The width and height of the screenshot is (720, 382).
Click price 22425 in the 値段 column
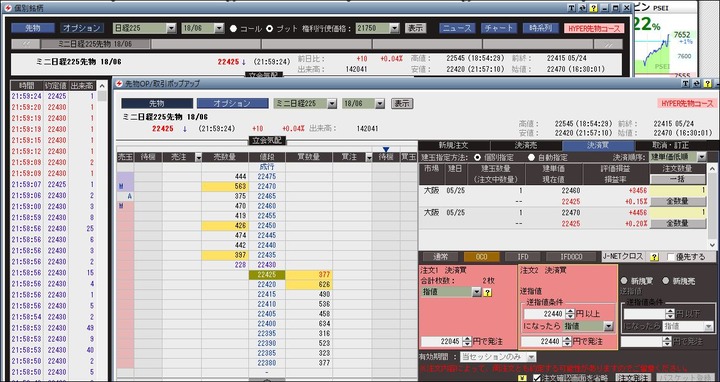267,275
